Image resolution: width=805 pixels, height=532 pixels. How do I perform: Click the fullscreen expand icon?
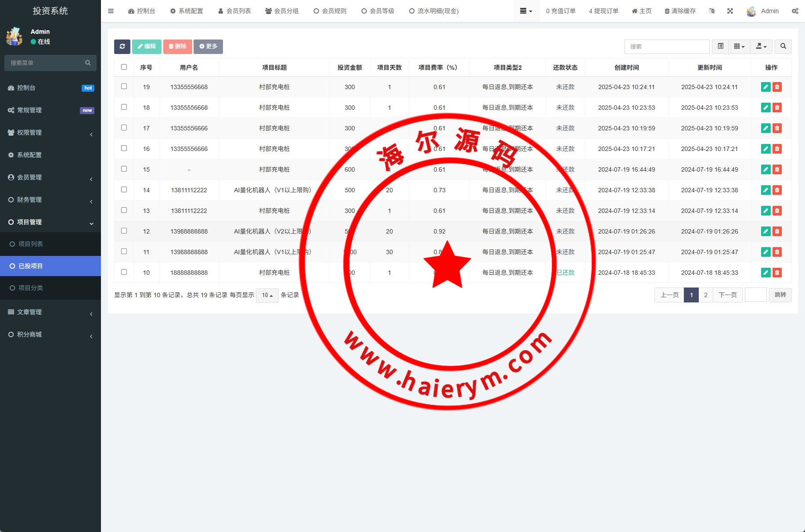[x=730, y=11]
